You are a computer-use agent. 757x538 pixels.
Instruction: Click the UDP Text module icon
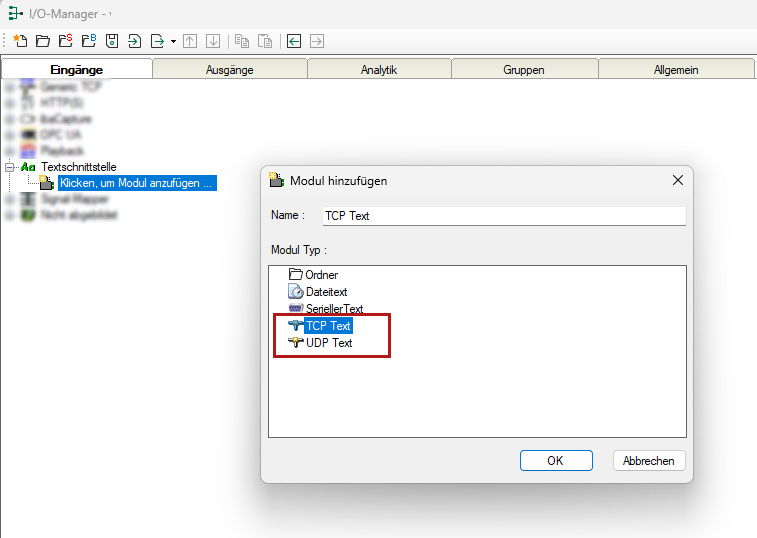295,343
